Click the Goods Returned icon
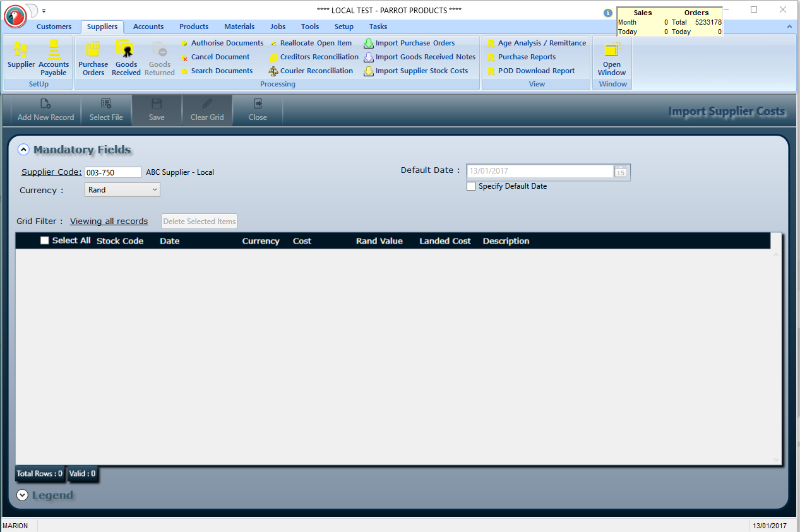This screenshot has height=532, width=800. point(160,58)
